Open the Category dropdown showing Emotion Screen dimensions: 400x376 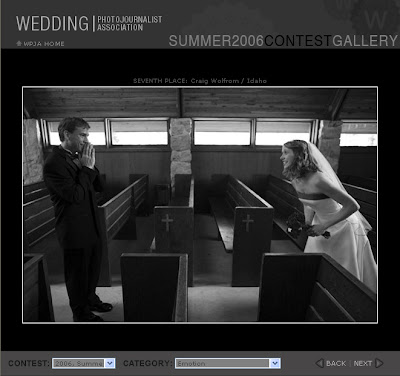(x=228, y=363)
